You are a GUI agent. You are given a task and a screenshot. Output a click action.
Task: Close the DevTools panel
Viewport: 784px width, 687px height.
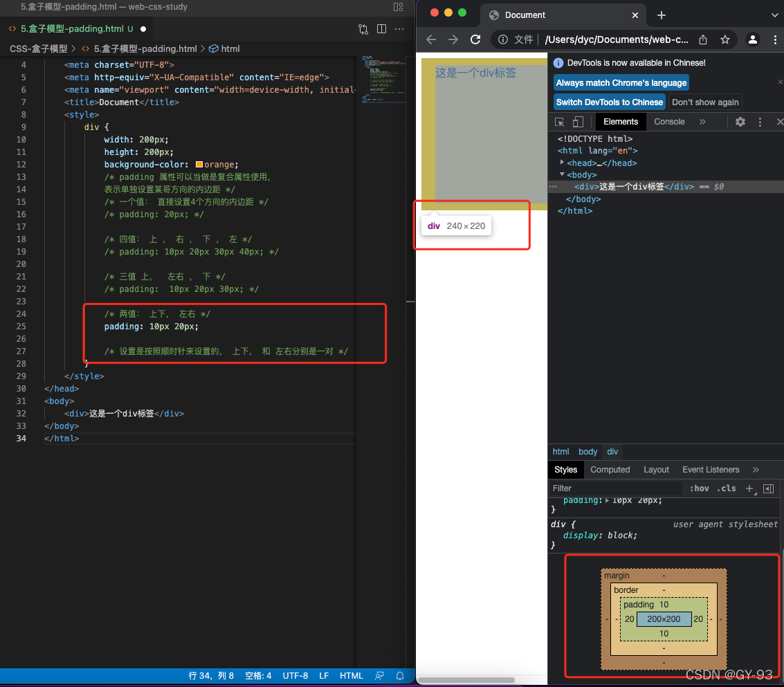coord(779,122)
